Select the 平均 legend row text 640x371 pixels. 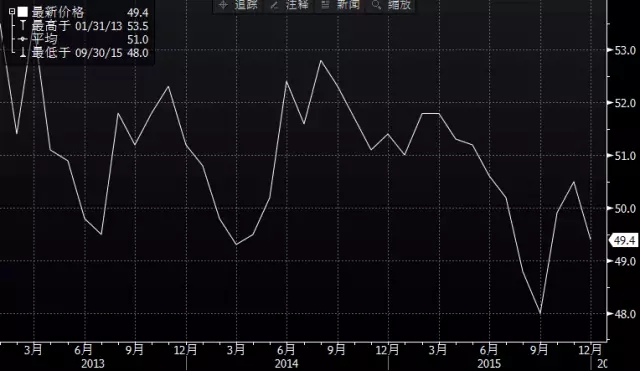coord(44,39)
